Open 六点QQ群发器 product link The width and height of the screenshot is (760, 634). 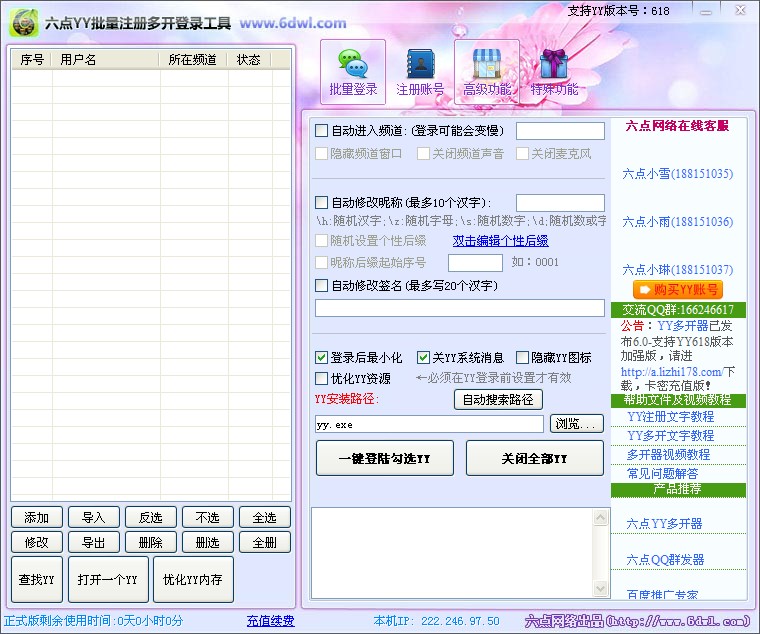tap(665, 560)
